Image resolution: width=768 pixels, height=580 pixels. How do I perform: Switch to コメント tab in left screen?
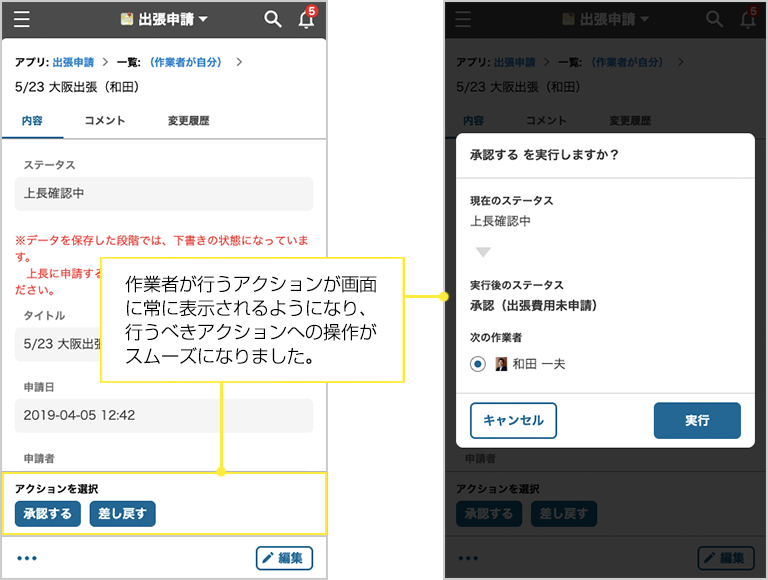(x=105, y=121)
